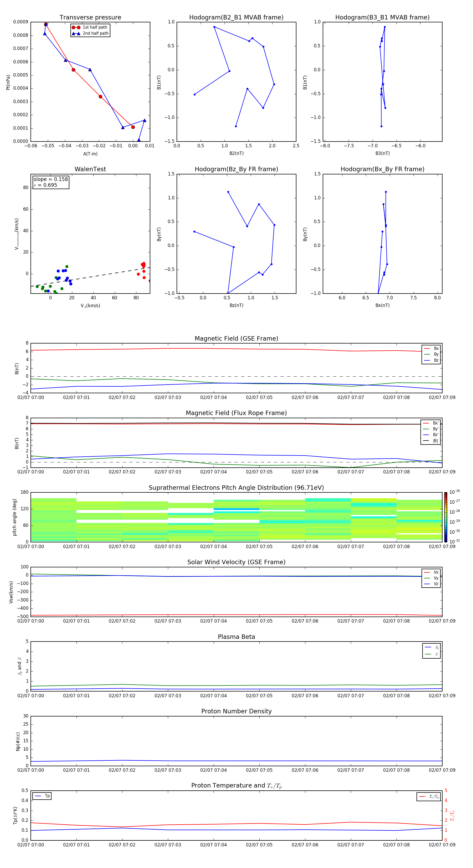473x868 pixels.
Task: Click the 'V_A(km/s)' axis label in WalenTest
Action: [x=90, y=306]
